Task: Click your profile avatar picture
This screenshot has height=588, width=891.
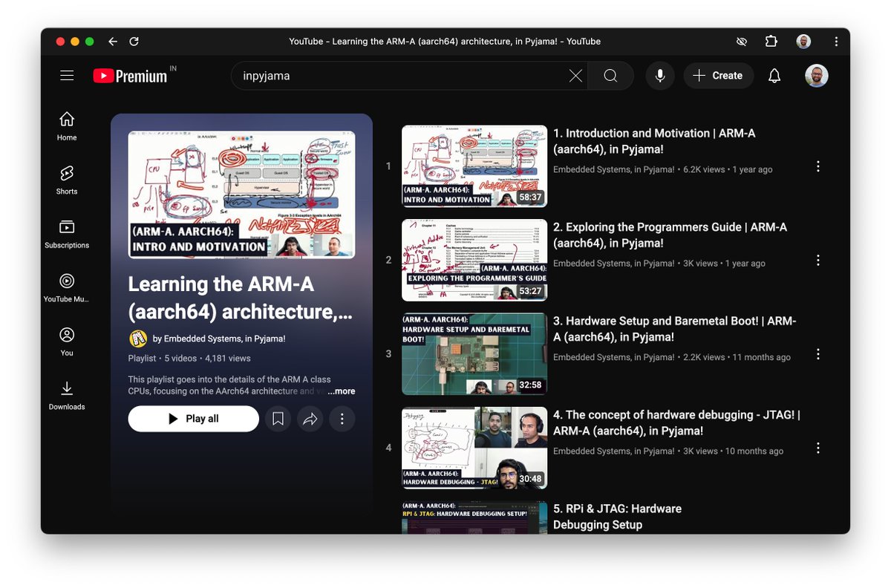Action: pyautogui.click(x=816, y=75)
